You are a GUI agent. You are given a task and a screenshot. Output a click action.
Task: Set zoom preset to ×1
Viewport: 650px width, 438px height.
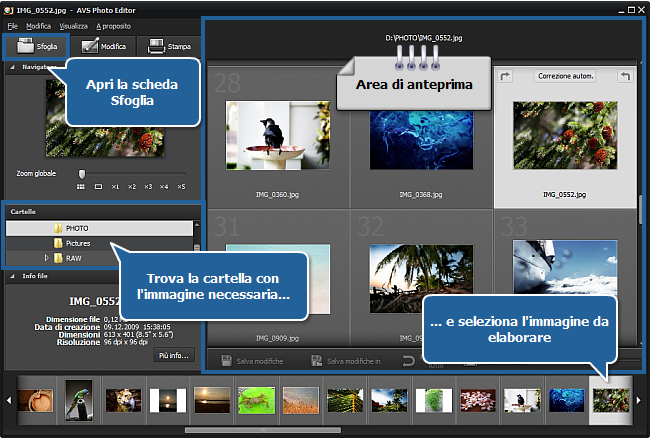(x=116, y=186)
